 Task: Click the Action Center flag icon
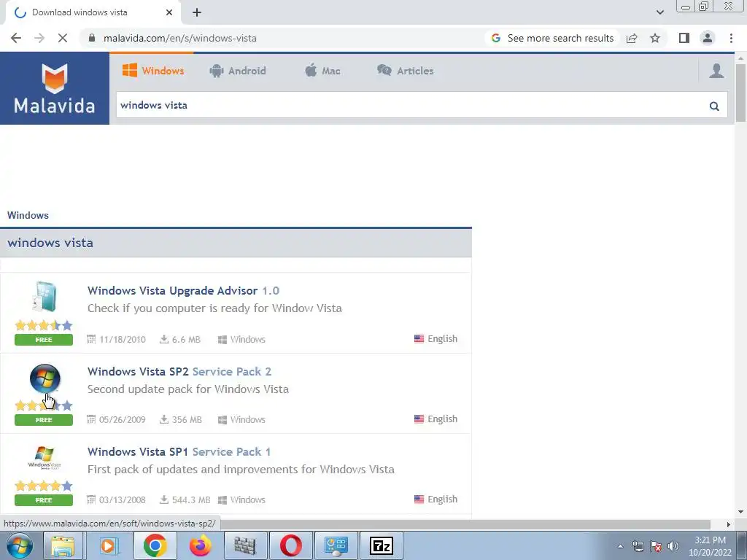656,546
